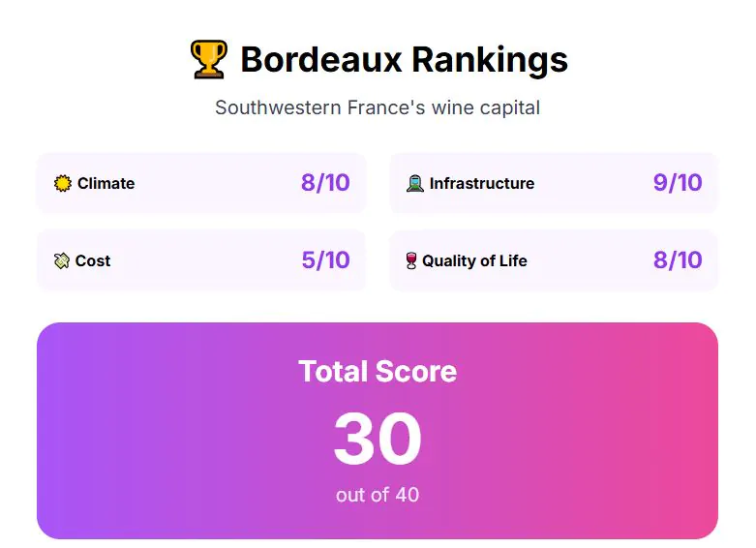This screenshot has height=548, width=756.
Task: Click the sun icon next to Climate
Action: click(x=63, y=183)
